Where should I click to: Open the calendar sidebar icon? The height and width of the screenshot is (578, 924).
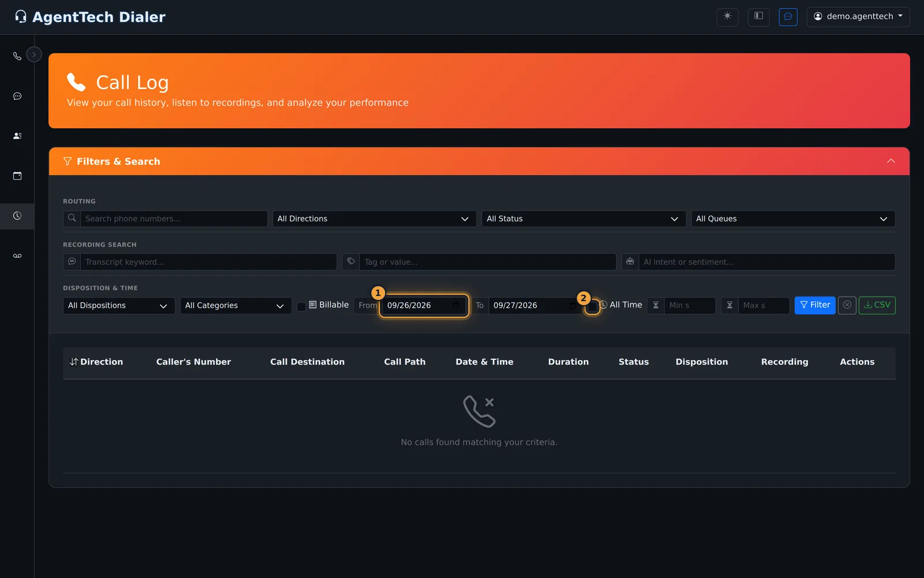coord(17,176)
